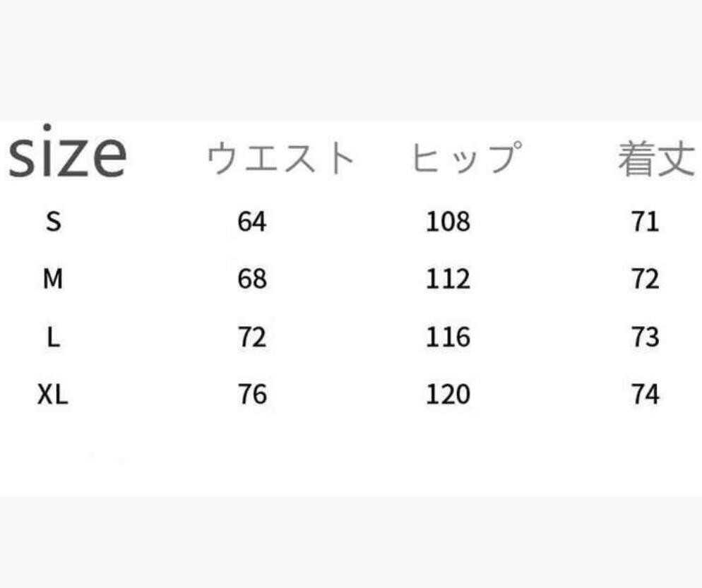Click the ヒップ column header
This screenshot has height=588, width=702.
click(x=467, y=158)
